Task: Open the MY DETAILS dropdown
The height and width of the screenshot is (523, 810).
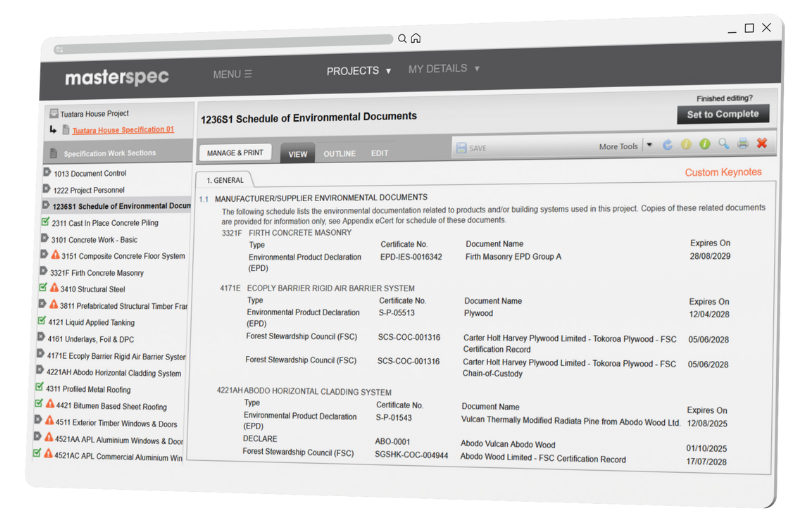Action: [444, 69]
